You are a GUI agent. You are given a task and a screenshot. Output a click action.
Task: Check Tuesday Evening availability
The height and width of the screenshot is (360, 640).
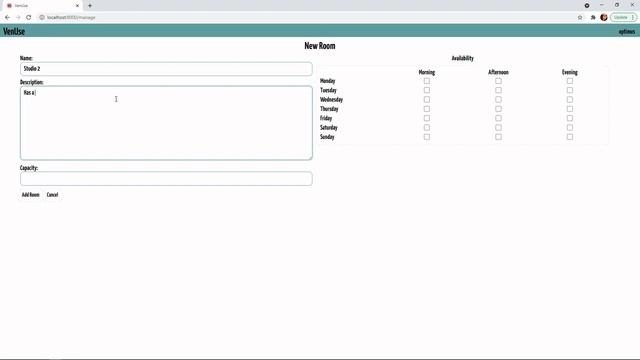tap(570, 90)
